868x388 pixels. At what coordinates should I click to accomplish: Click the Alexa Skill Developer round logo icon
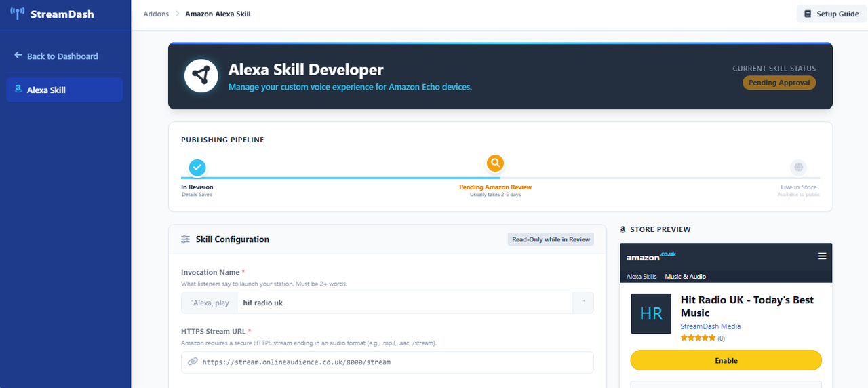(x=201, y=75)
